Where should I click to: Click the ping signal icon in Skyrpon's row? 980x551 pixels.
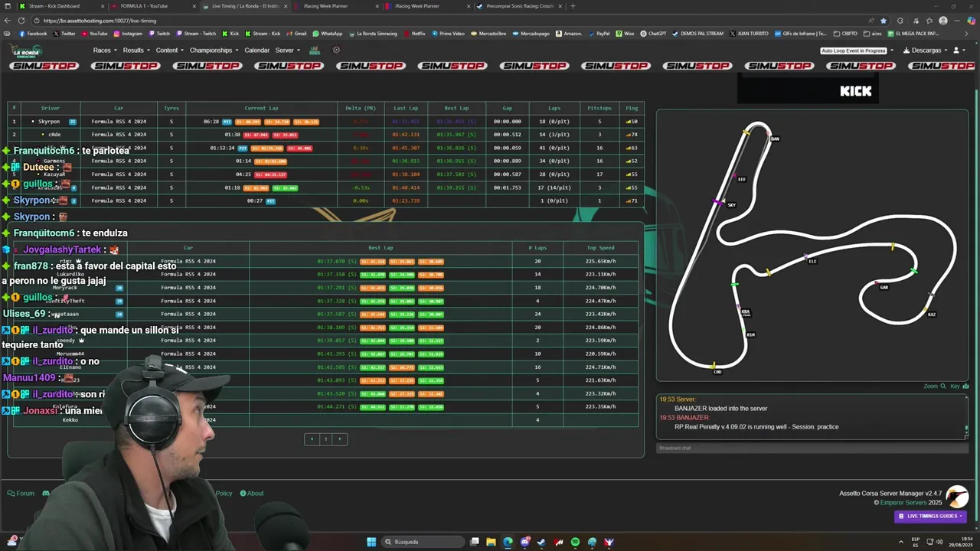(628, 122)
